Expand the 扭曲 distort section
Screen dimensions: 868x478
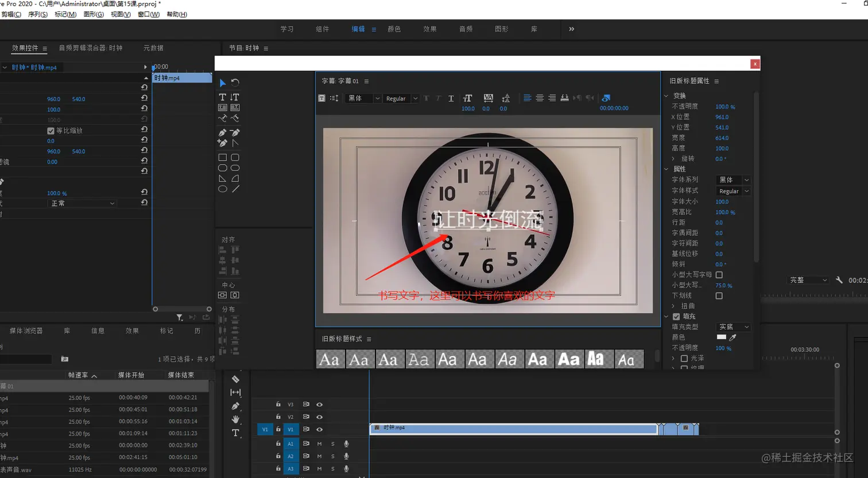[x=673, y=306]
